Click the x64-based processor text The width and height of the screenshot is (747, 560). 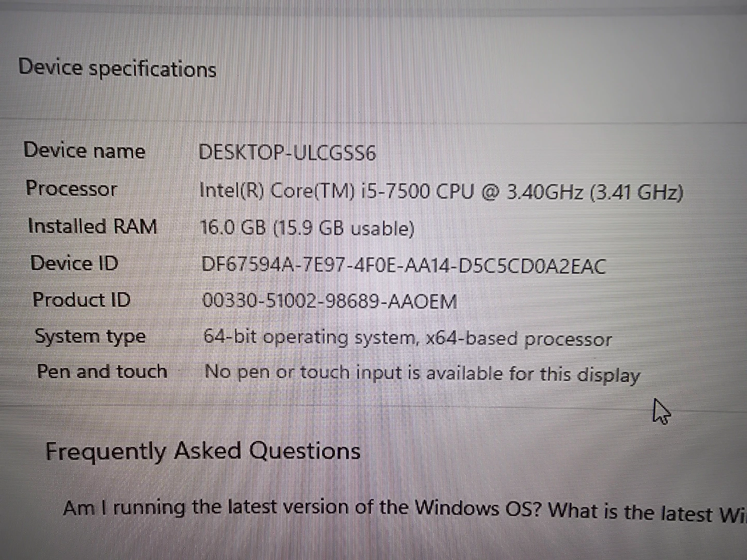[519, 340]
